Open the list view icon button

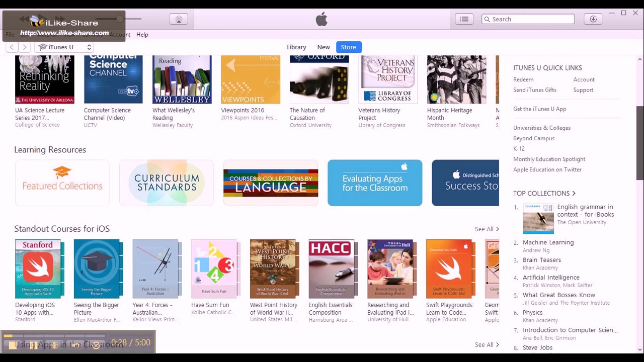pyautogui.click(x=464, y=19)
